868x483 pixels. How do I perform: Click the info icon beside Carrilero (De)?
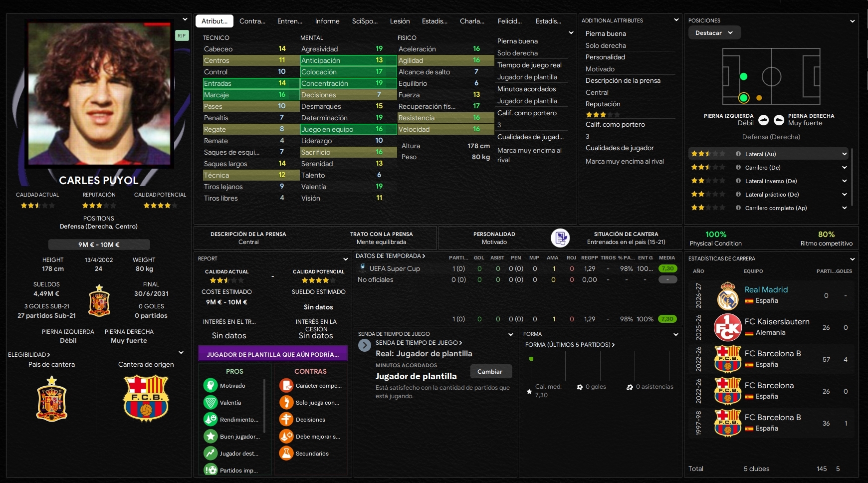click(x=738, y=167)
